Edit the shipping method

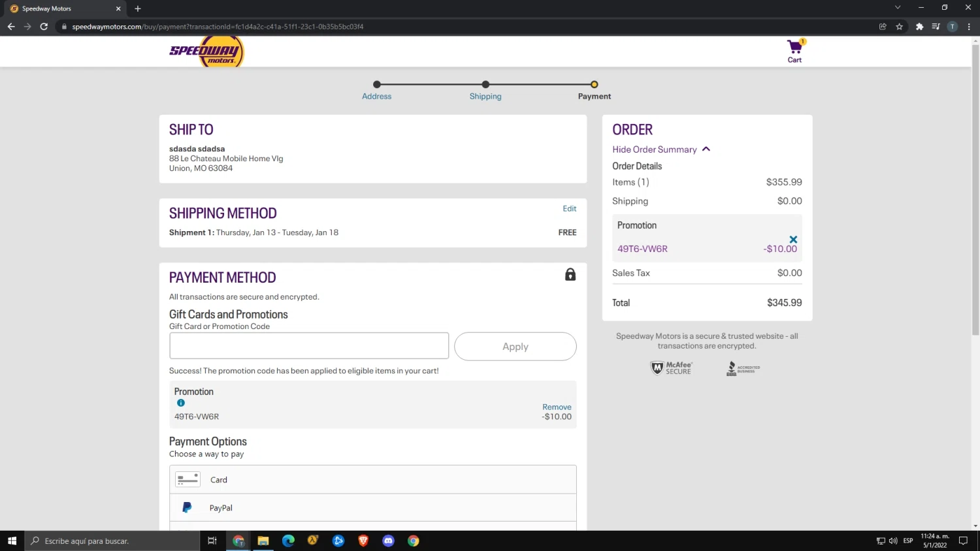pos(570,209)
